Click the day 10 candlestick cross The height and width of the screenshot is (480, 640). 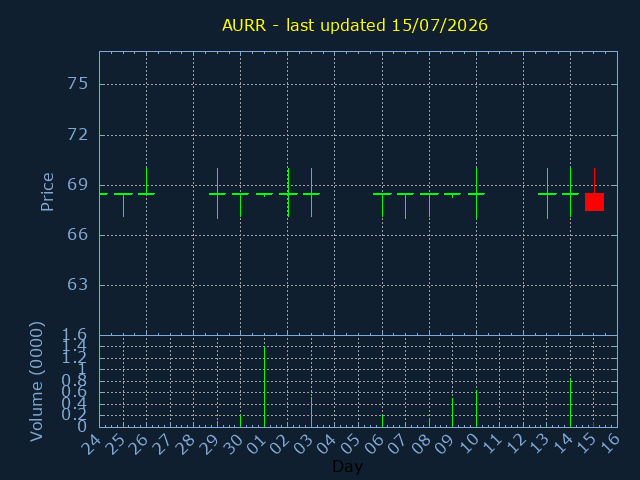[x=476, y=193]
